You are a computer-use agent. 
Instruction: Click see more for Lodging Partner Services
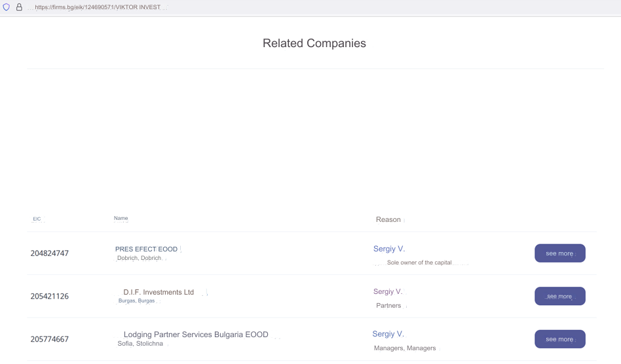[559, 339]
